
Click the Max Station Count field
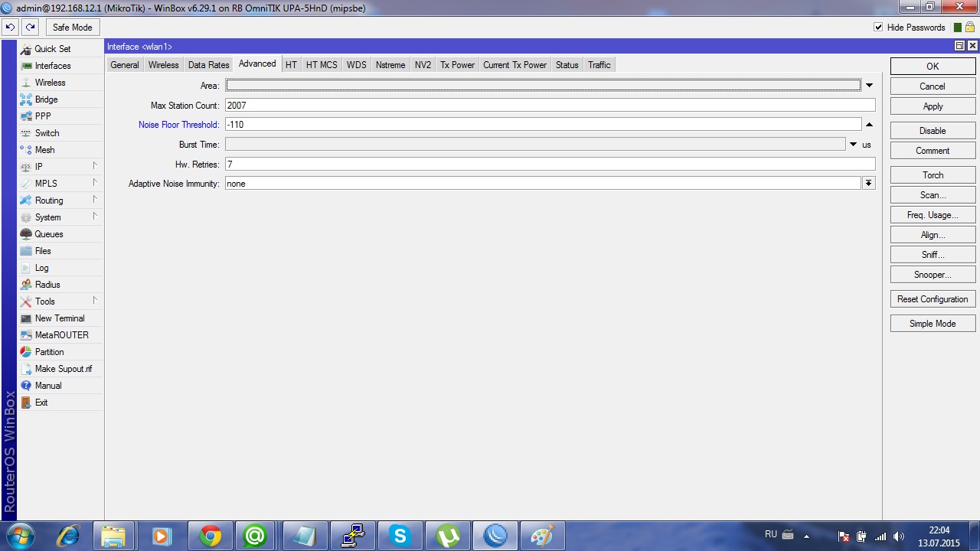tap(550, 106)
